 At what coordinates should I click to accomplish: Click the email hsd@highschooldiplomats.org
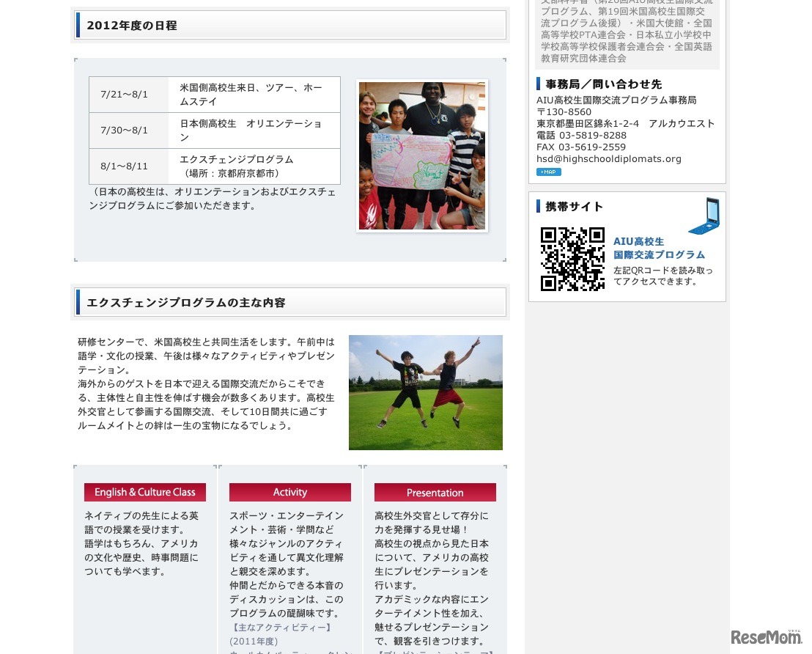(609, 158)
